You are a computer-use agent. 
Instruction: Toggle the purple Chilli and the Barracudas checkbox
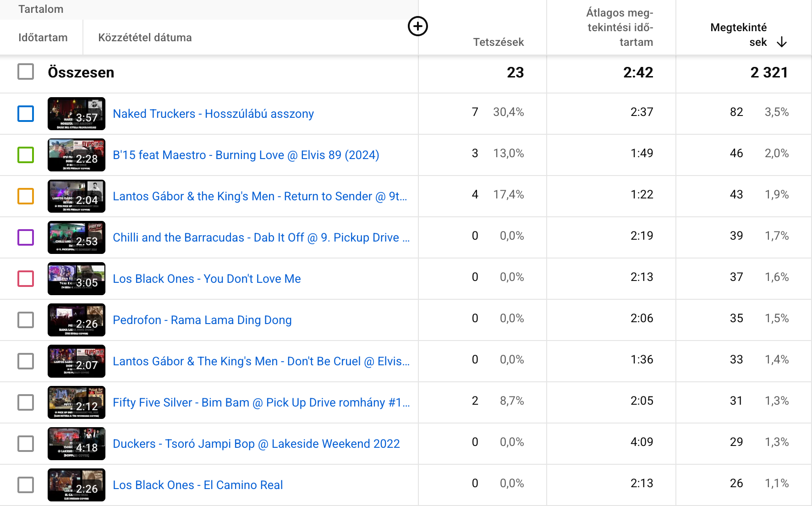point(26,237)
